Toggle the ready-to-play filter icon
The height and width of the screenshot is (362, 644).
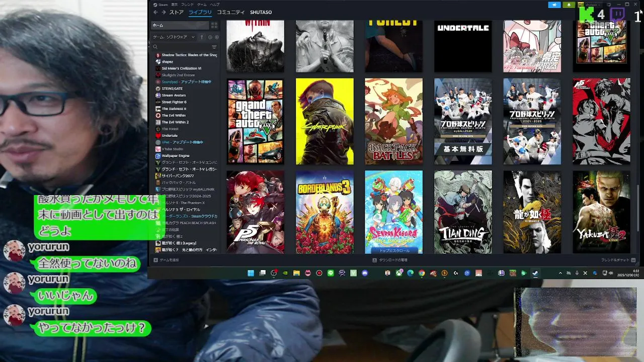[x=217, y=37]
